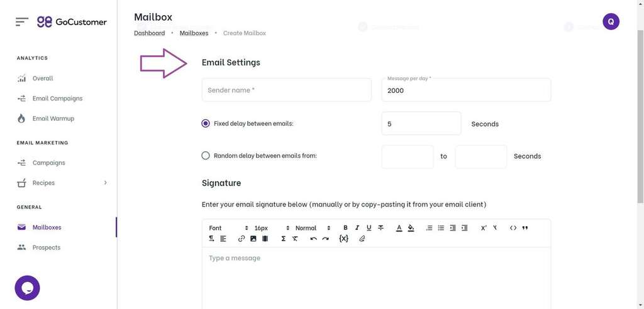This screenshot has width=644, height=309.
Task: Insert a hyperlink in signature
Action: click(241, 239)
